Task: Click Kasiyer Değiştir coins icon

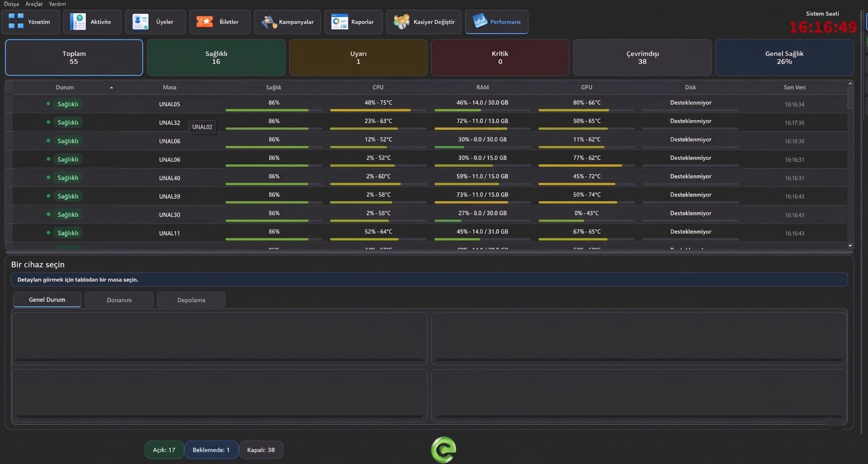Action: click(401, 21)
